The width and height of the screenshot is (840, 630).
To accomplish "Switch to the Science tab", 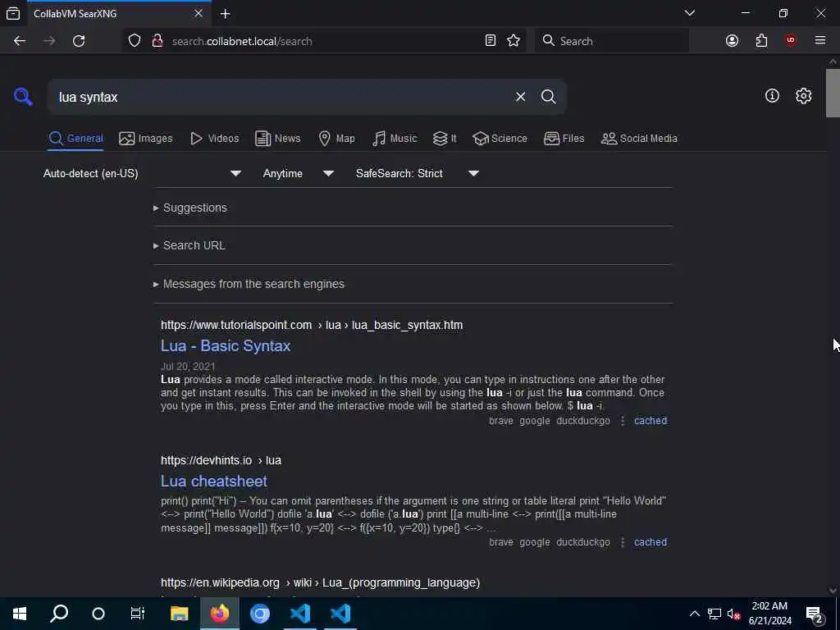I will 500,138.
